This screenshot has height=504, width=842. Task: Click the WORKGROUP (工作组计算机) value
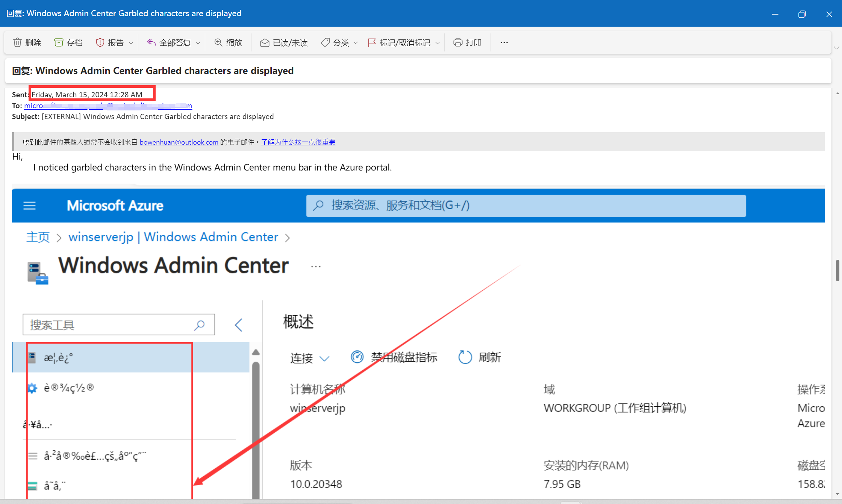[615, 408]
